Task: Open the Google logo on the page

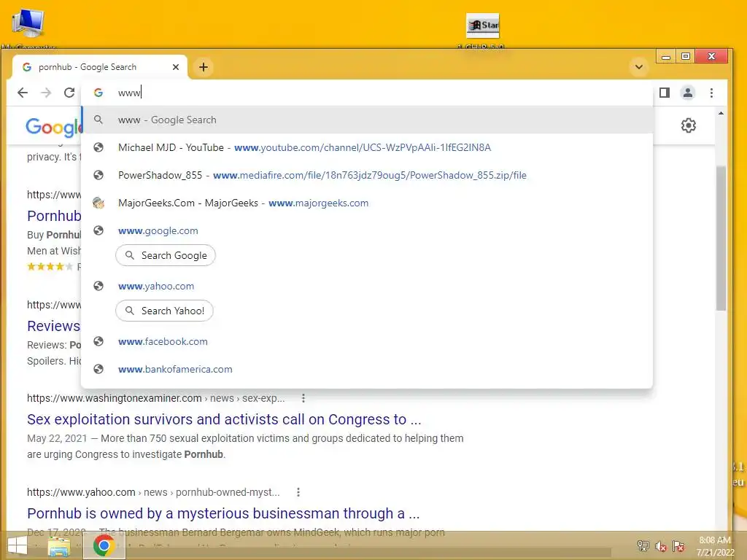Action: 54,127
